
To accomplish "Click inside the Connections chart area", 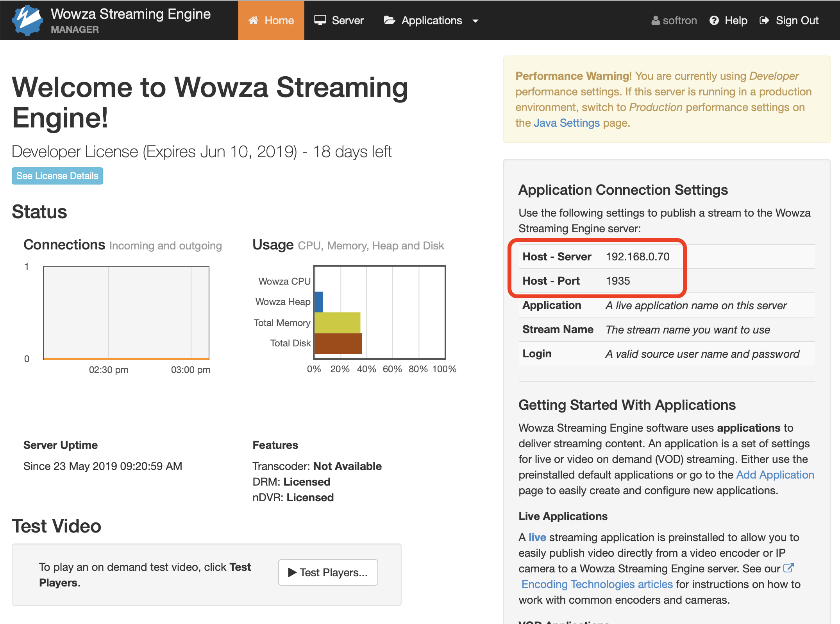I will [x=126, y=312].
